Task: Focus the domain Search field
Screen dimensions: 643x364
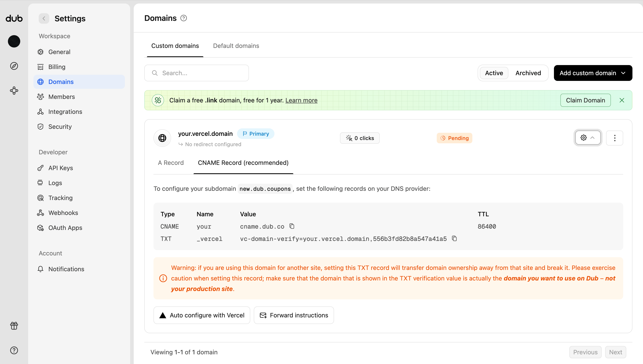Action: pyautogui.click(x=197, y=73)
